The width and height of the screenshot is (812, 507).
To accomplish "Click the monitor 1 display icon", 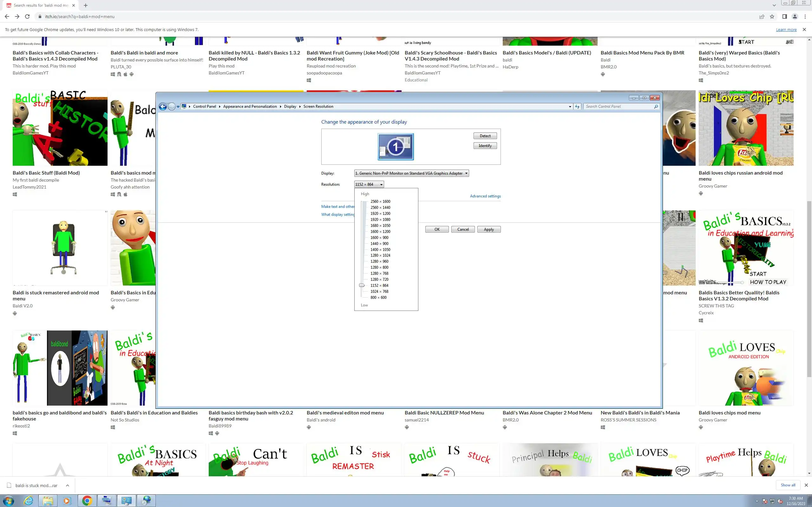I will click(x=395, y=146).
